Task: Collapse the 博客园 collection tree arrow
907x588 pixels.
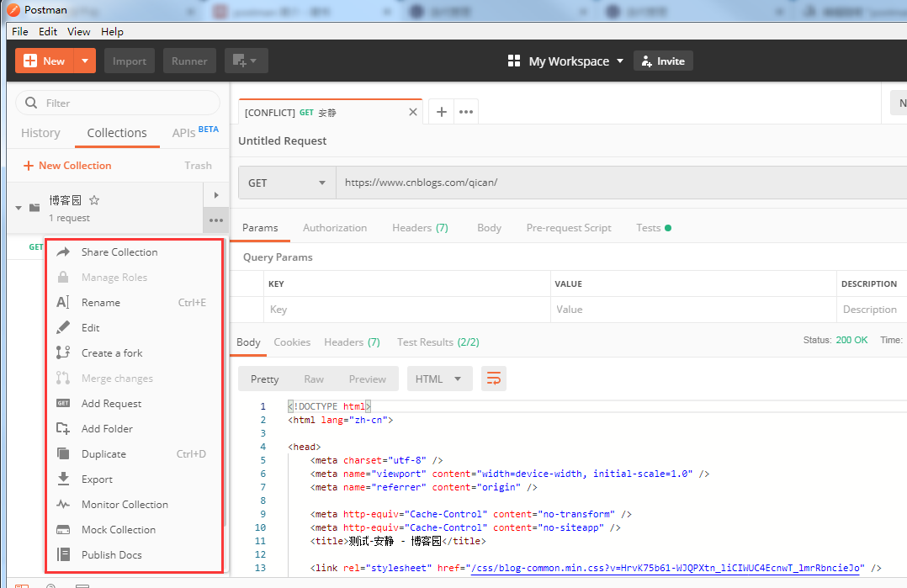Action: 19,208
